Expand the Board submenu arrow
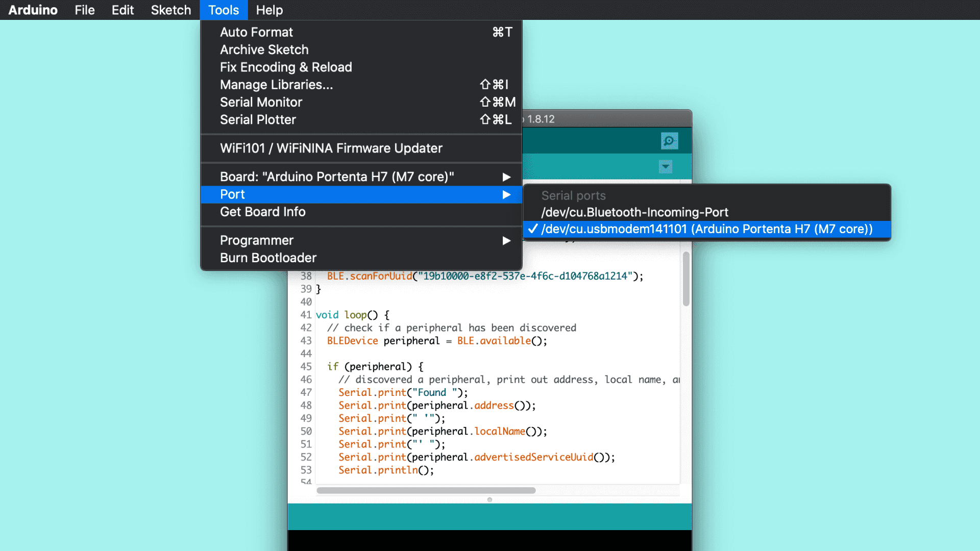The height and width of the screenshot is (551, 980). 506,177
